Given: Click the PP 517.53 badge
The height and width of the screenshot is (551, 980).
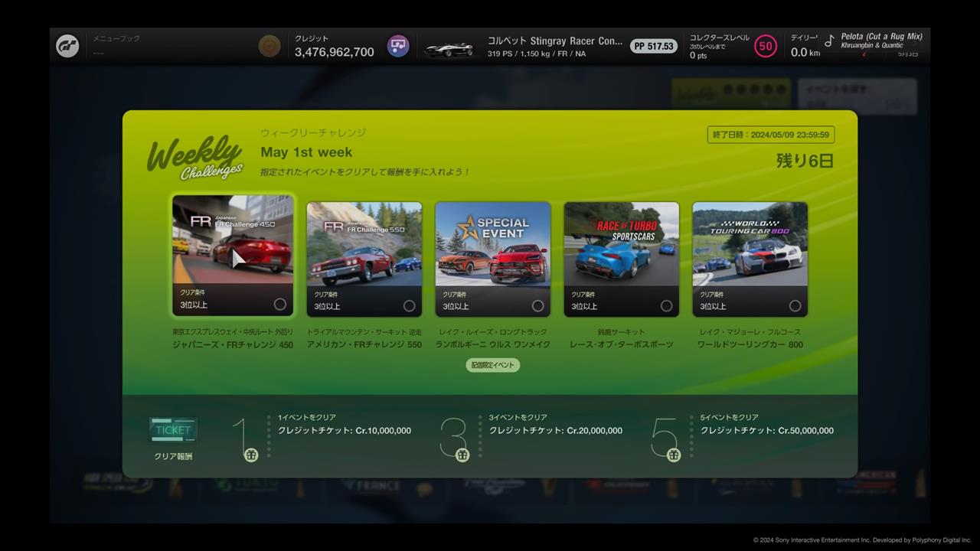Looking at the screenshot, I should pyautogui.click(x=654, y=46).
